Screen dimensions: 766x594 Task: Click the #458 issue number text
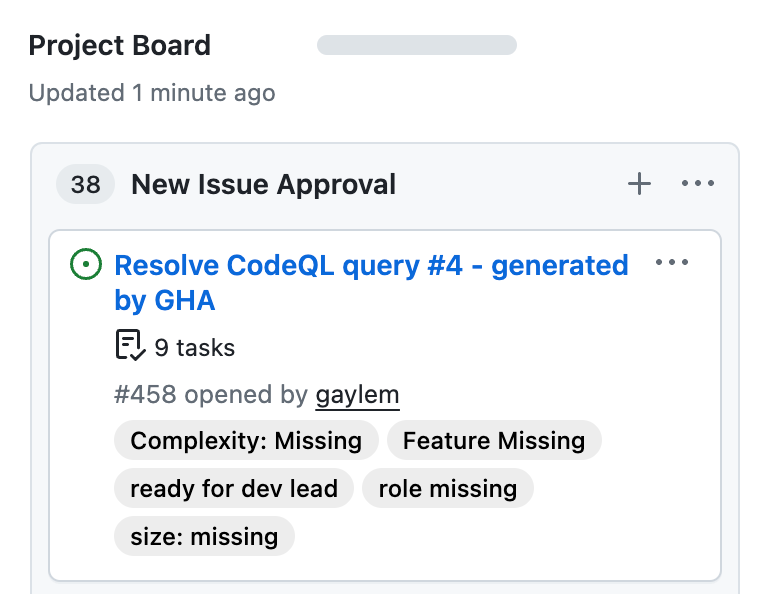(145, 395)
